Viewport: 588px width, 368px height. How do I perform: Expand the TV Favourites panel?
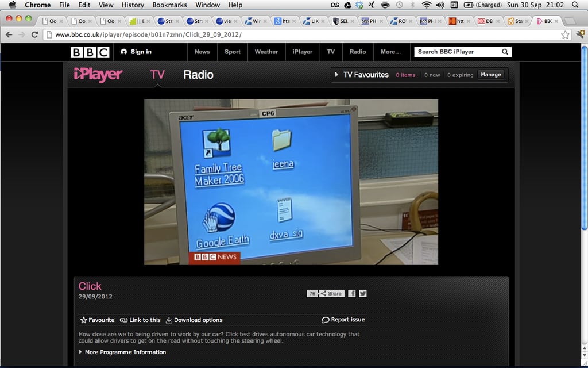[362, 75]
